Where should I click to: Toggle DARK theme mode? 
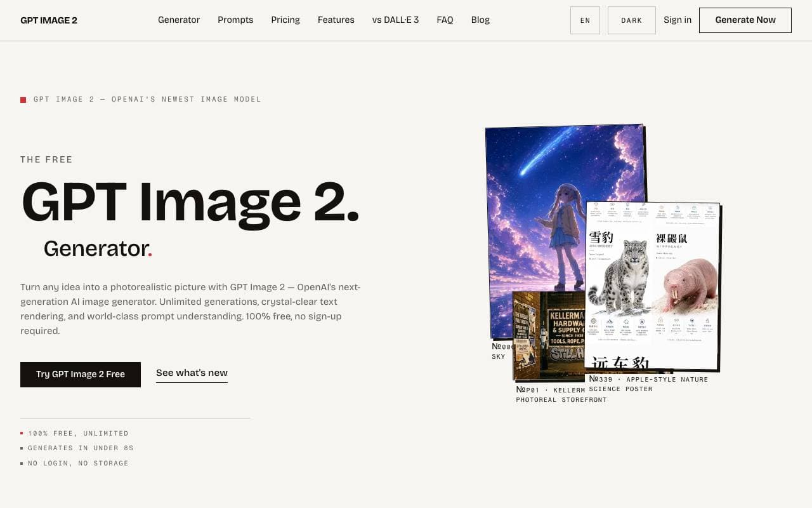coord(632,20)
